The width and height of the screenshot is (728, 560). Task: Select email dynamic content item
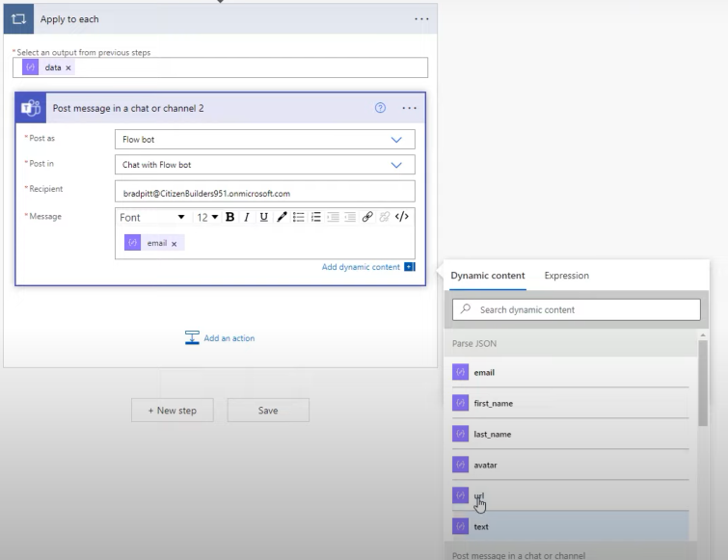pos(571,372)
